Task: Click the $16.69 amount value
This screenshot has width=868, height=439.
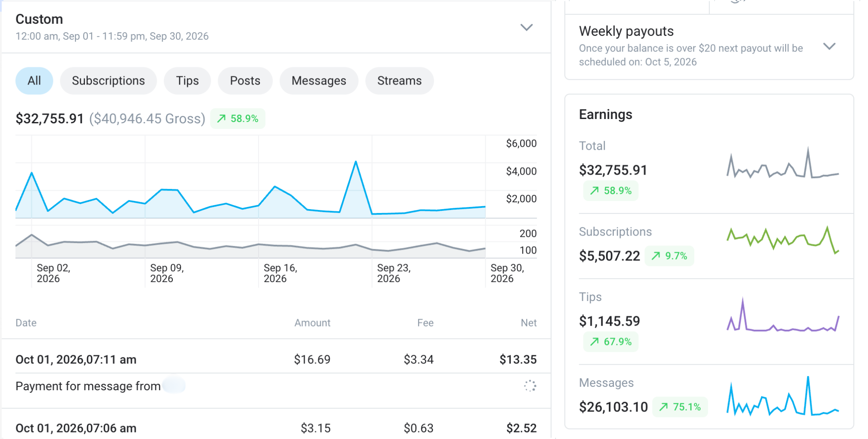Action: [x=312, y=360]
